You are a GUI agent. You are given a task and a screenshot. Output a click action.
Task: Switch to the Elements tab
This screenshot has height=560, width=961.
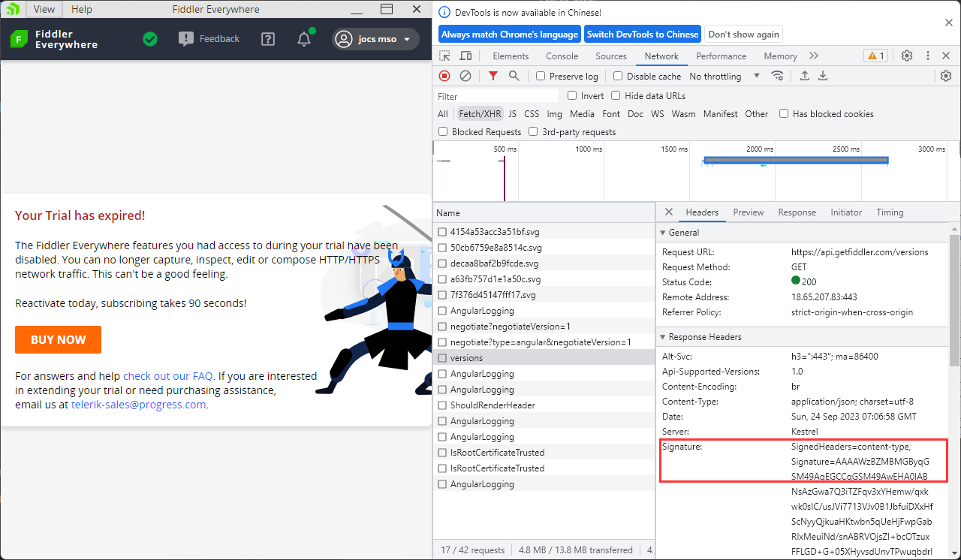pyautogui.click(x=511, y=56)
